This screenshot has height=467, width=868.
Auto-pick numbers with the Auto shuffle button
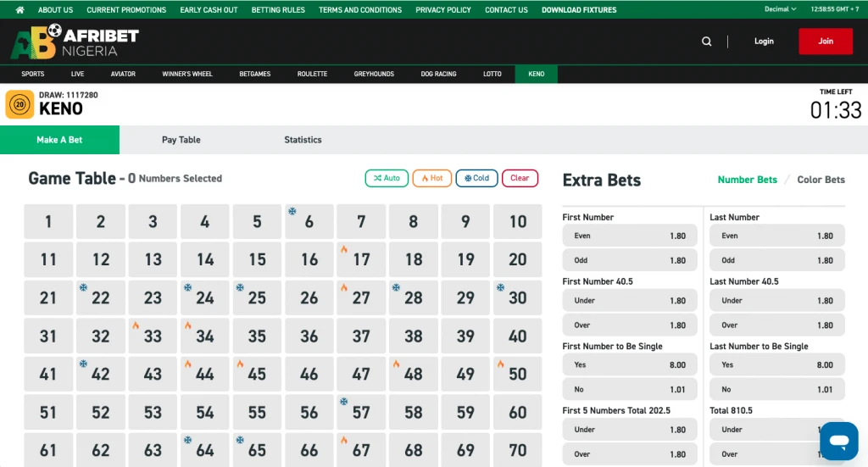click(387, 178)
